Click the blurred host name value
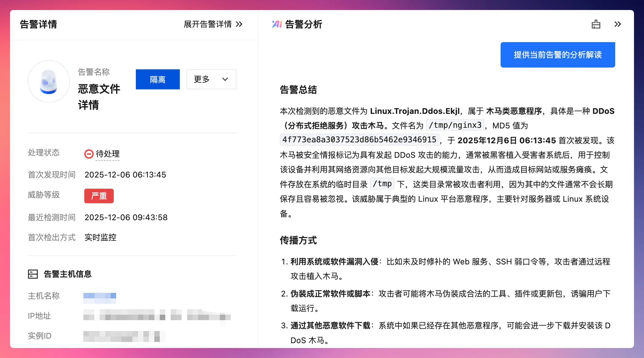 point(100,296)
